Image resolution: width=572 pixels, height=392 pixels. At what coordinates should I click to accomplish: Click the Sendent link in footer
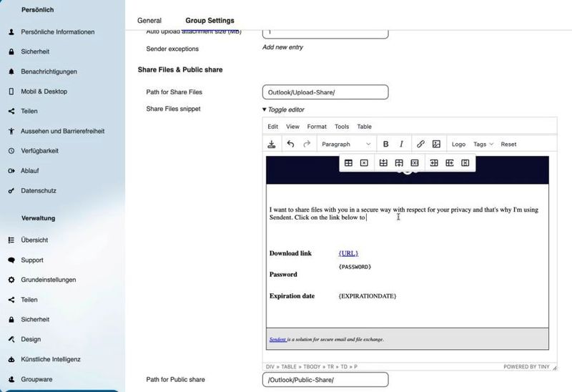tap(278, 340)
